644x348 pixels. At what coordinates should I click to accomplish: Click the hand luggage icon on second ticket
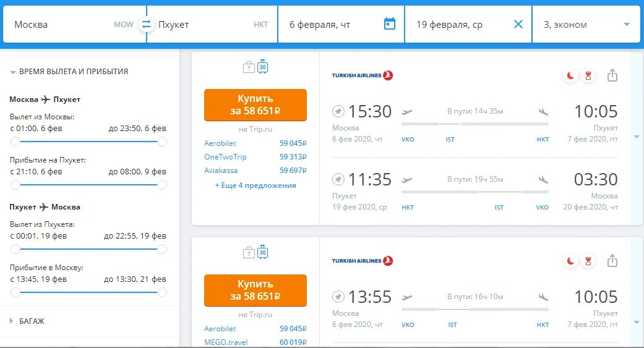coord(249,252)
